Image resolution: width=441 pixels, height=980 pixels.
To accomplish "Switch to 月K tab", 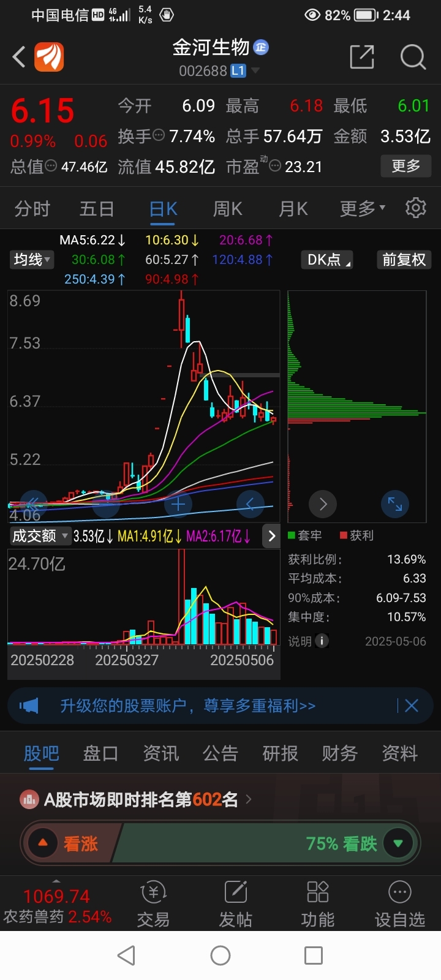I will point(293,208).
